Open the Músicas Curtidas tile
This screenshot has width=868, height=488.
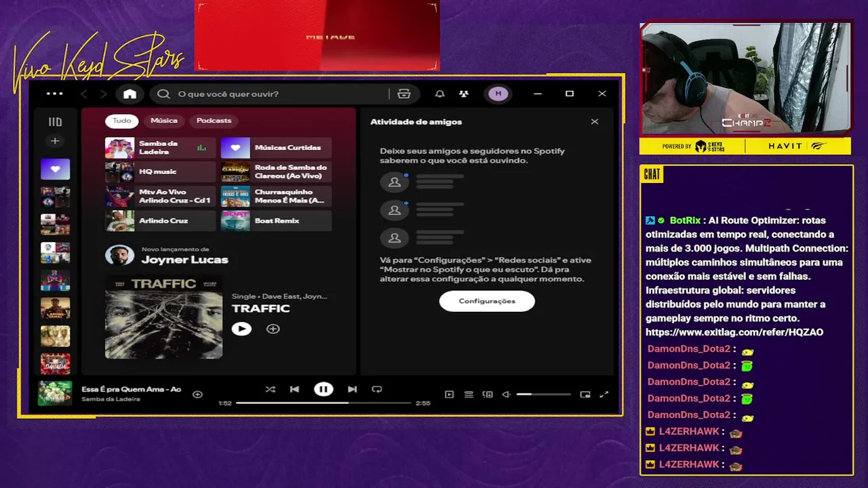click(276, 148)
